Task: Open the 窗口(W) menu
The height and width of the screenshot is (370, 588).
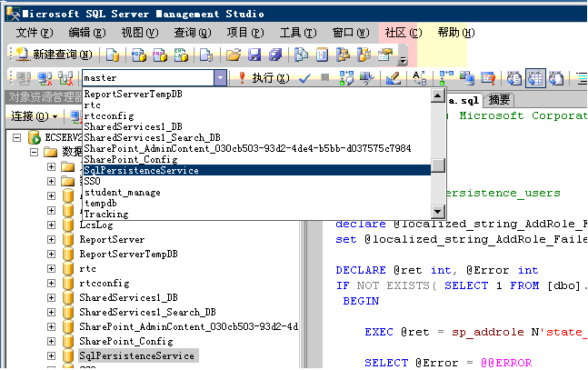Action: click(x=351, y=33)
